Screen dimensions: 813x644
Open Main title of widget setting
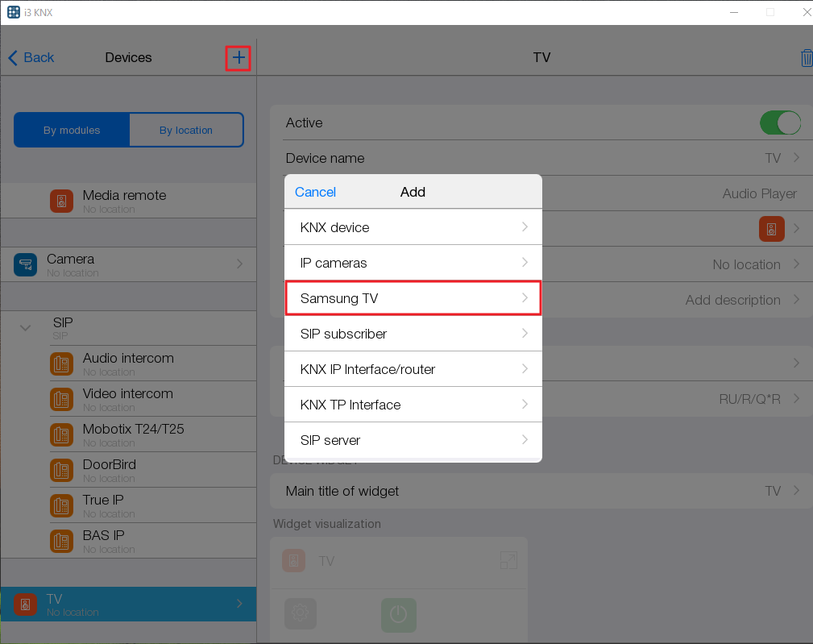tap(541, 491)
